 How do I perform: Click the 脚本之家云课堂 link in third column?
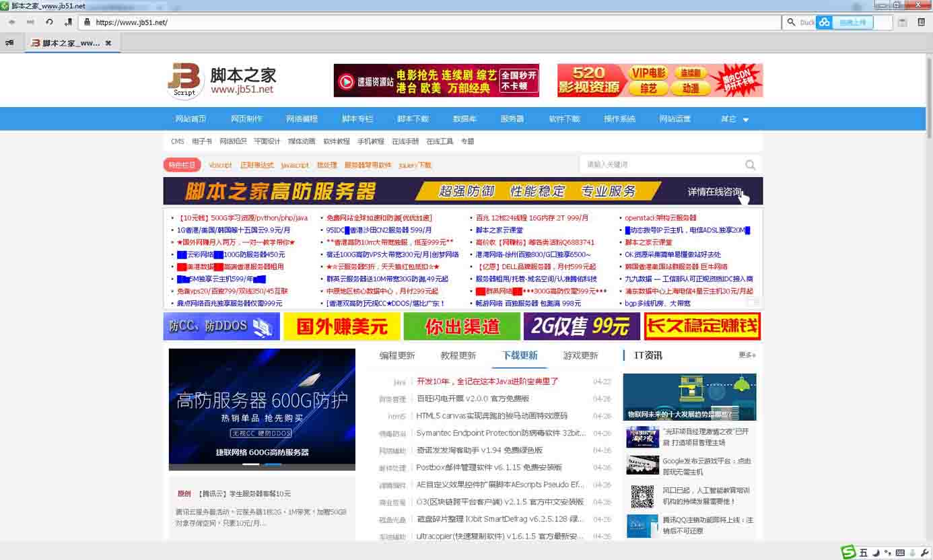(499, 230)
